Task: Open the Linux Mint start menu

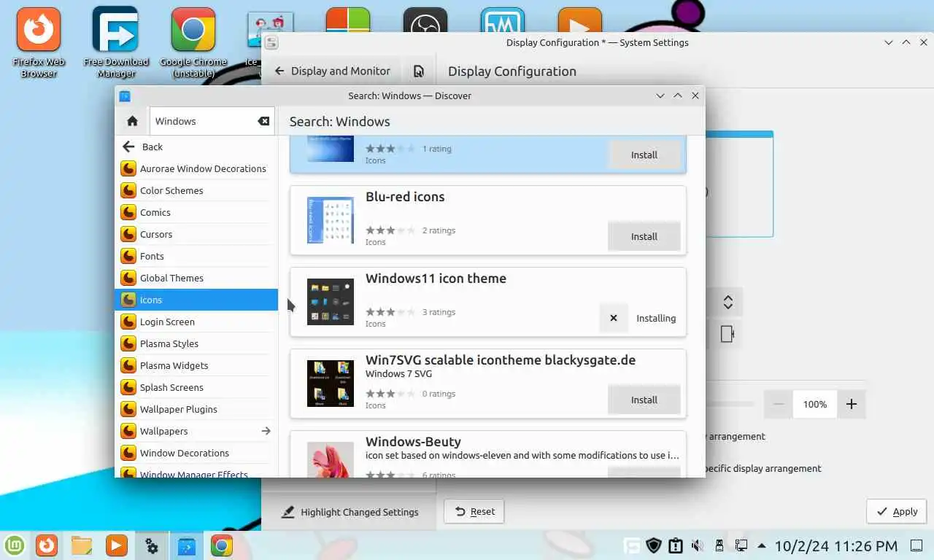Action: point(15,545)
